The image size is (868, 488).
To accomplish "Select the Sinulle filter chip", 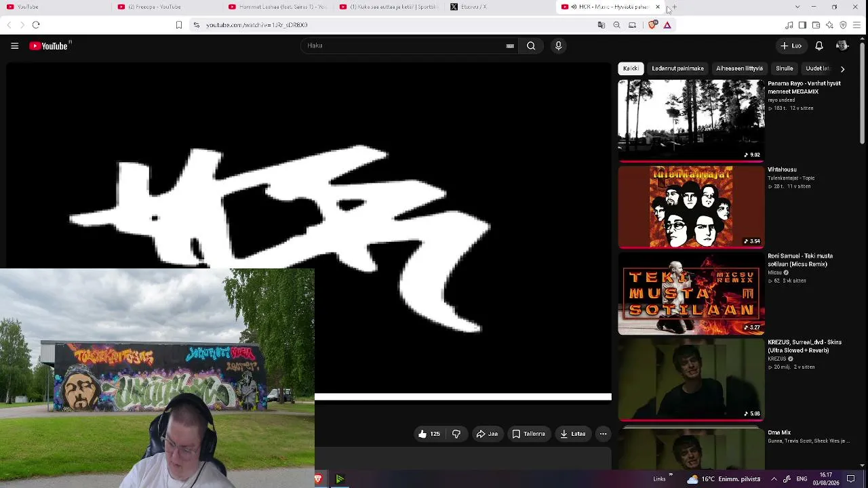I will [x=785, y=68].
